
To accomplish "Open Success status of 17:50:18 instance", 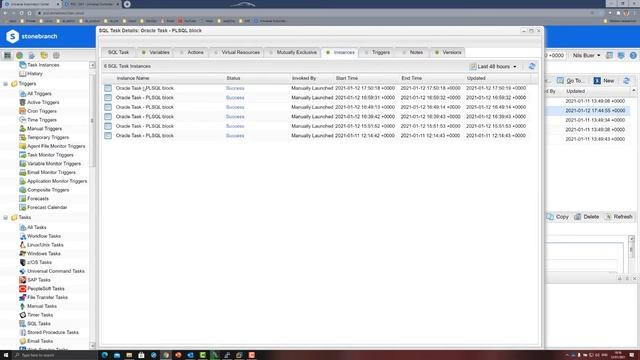I will 235,88.
